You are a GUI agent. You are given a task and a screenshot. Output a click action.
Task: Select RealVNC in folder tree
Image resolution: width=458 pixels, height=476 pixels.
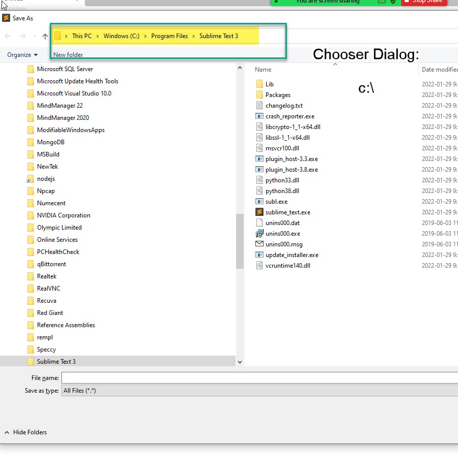click(49, 289)
